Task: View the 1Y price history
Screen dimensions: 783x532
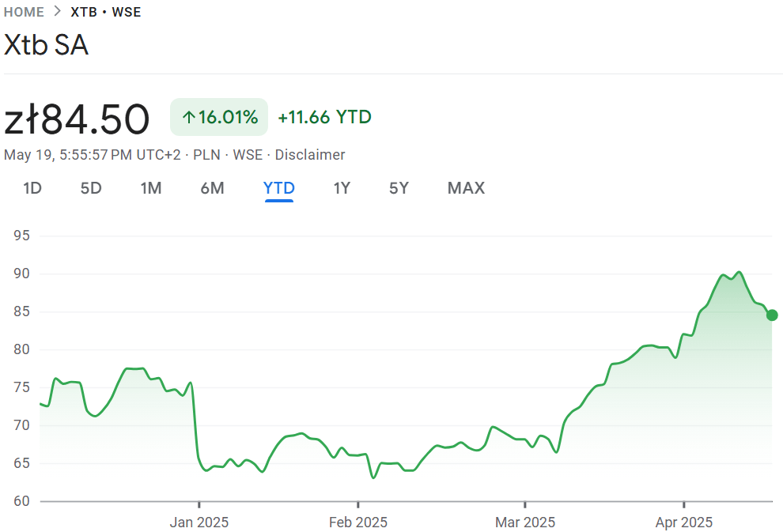Action: click(x=342, y=188)
